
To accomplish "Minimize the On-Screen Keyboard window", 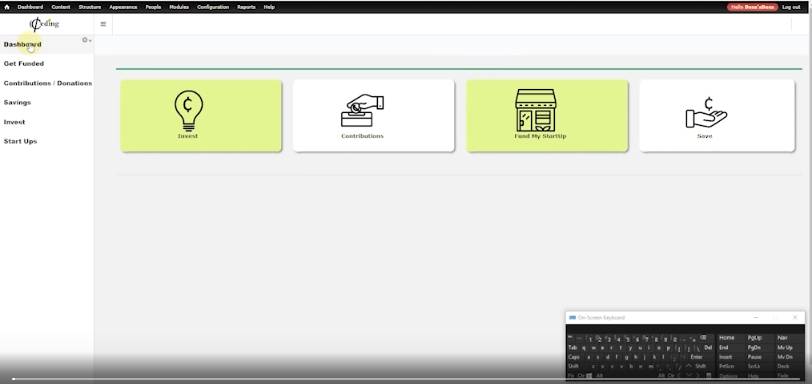I will pyautogui.click(x=756, y=317).
